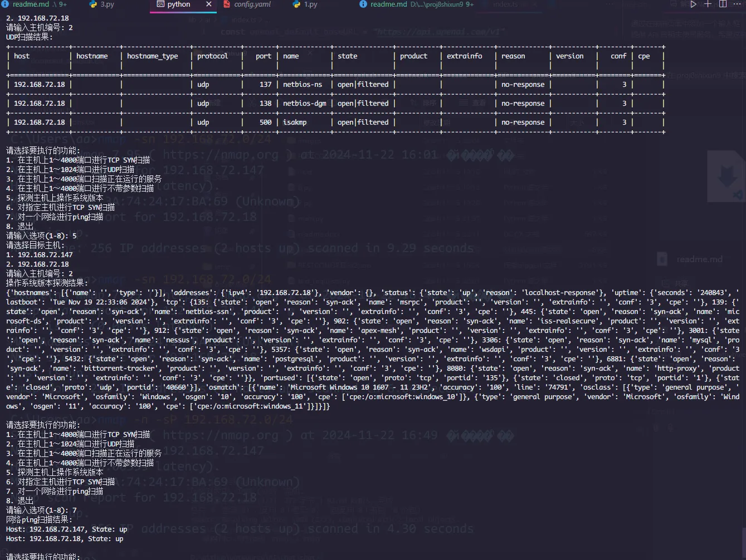The height and width of the screenshot is (560, 746).
Task: Click the 'protocol' table header
Action: (212, 56)
